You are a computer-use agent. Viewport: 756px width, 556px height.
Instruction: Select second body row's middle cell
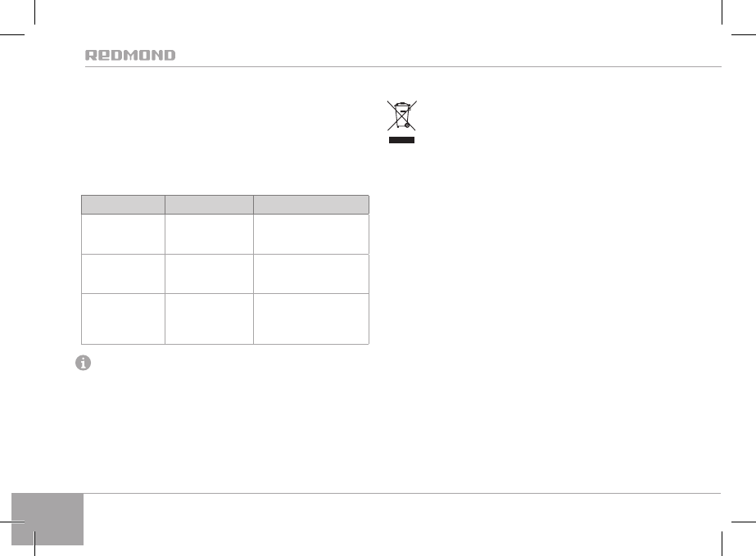click(x=209, y=273)
